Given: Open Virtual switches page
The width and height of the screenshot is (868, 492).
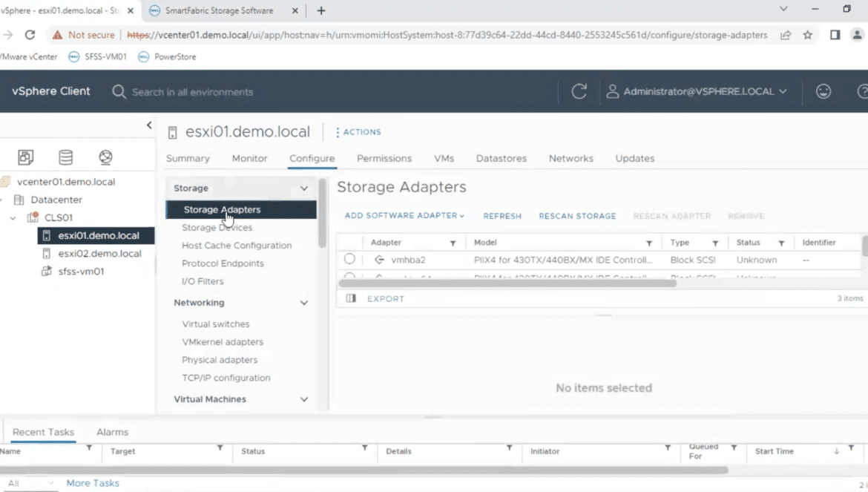Looking at the screenshot, I should pyautogui.click(x=215, y=324).
